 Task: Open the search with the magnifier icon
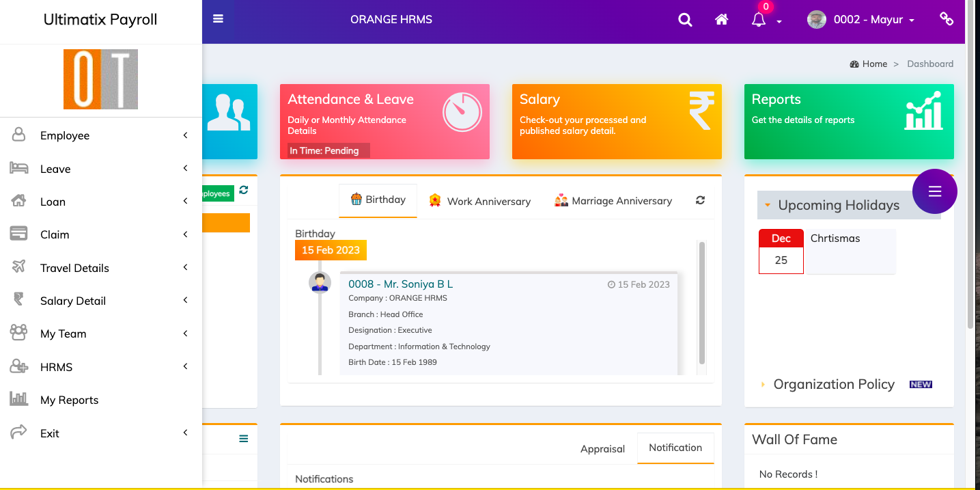tap(685, 19)
